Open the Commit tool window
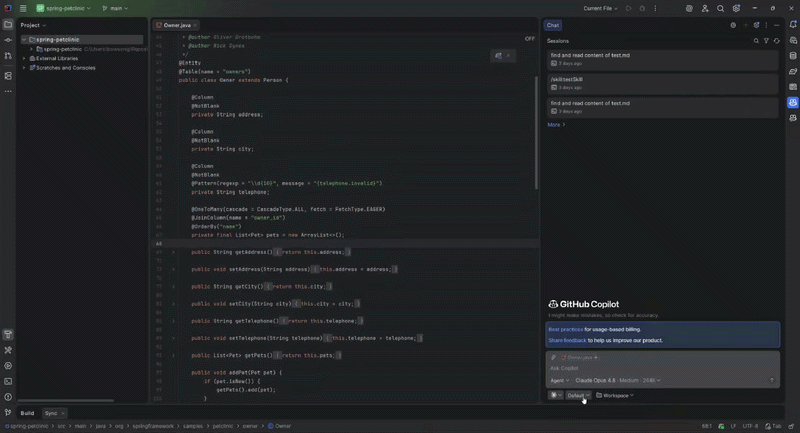 point(8,40)
